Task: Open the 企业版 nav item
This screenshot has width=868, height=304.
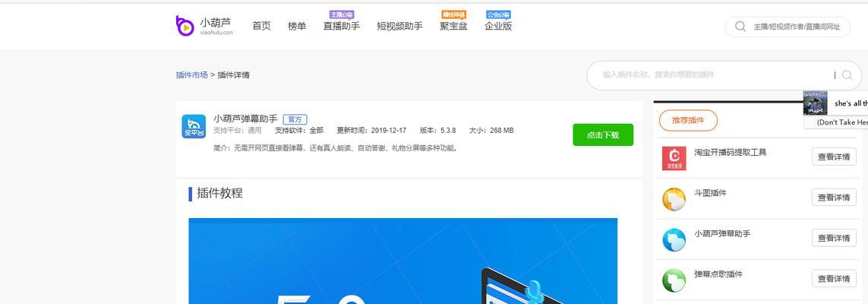Action: pos(498,26)
